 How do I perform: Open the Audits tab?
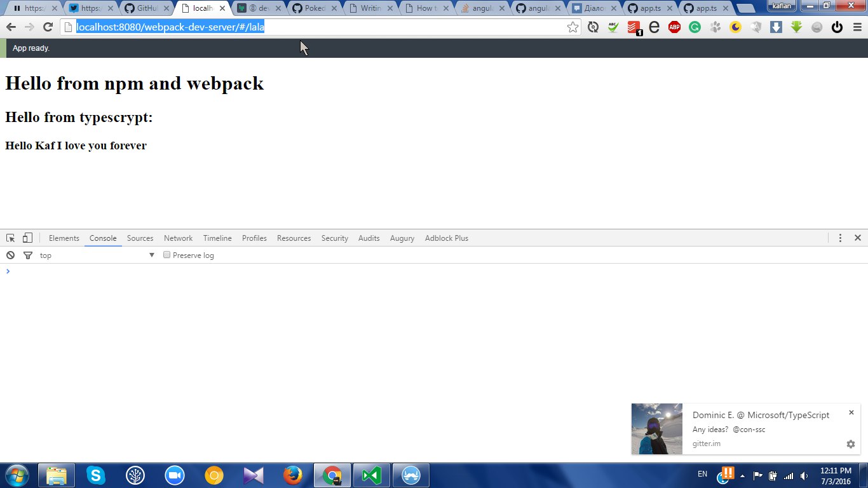369,238
